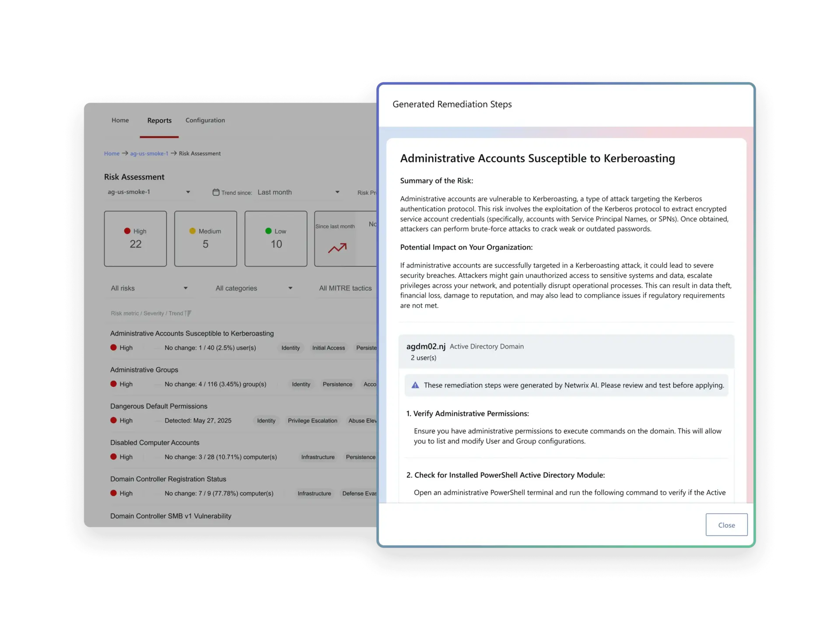Click the High severity red dot indicator
The height and width of the screenshot is (630, 840).
coord(127,231)
